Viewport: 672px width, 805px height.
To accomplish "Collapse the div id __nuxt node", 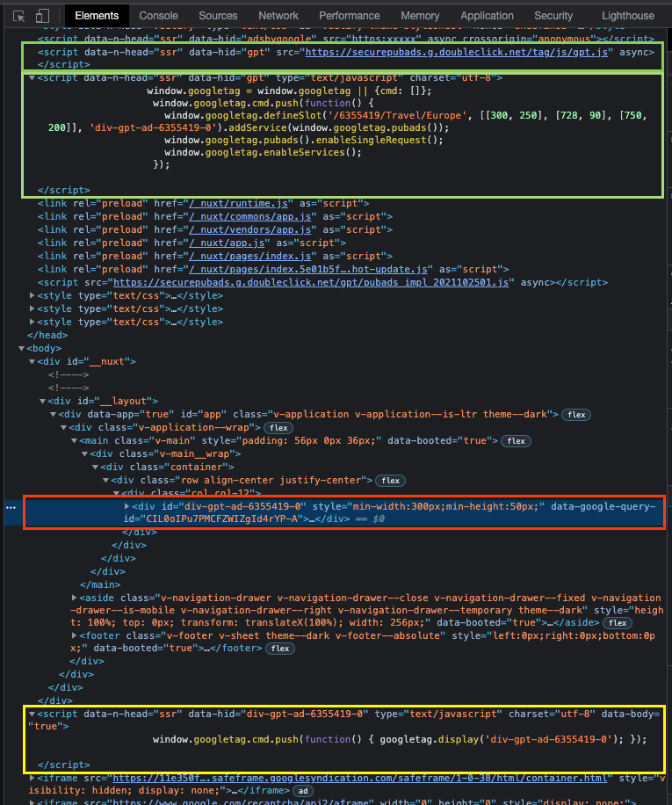I will tap(33, 362).
